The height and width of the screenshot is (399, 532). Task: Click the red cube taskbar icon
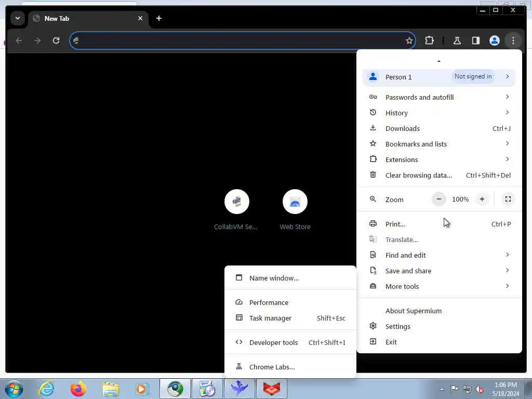(x=272, y=389)
